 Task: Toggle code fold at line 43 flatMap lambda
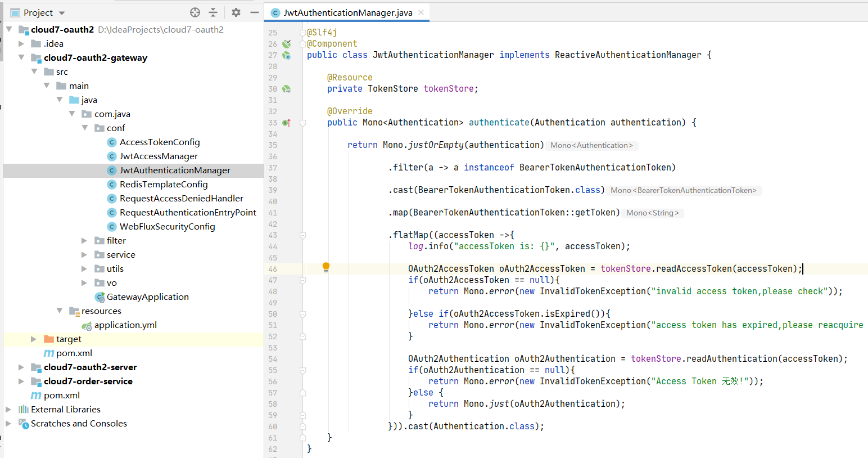point(302,235)
